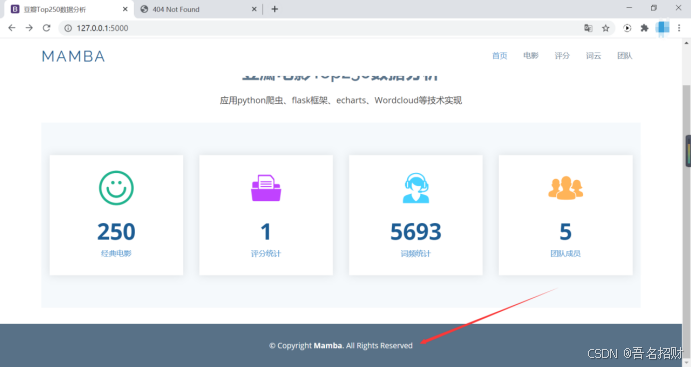Click the purple folder documents icon

point(266,188)
